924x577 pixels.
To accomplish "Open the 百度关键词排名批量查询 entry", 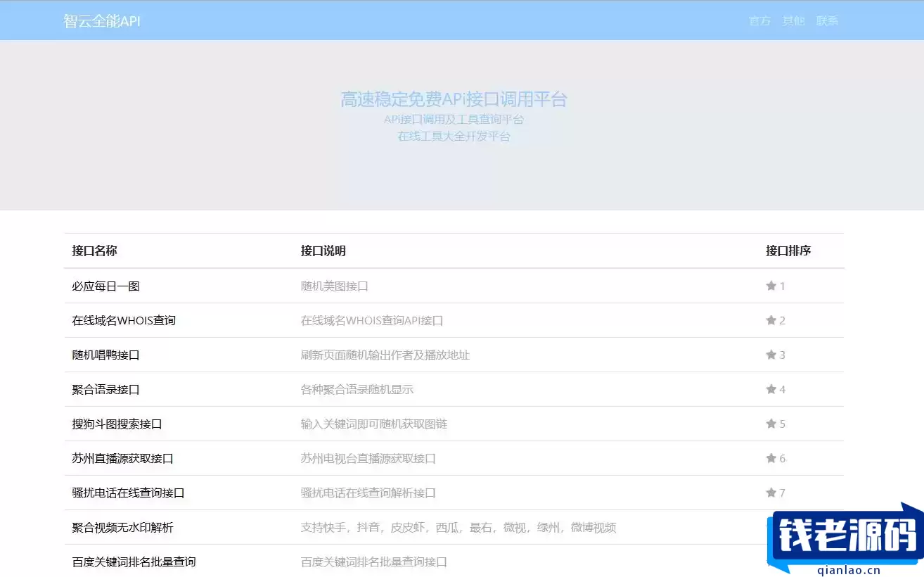I will (134, 562).
